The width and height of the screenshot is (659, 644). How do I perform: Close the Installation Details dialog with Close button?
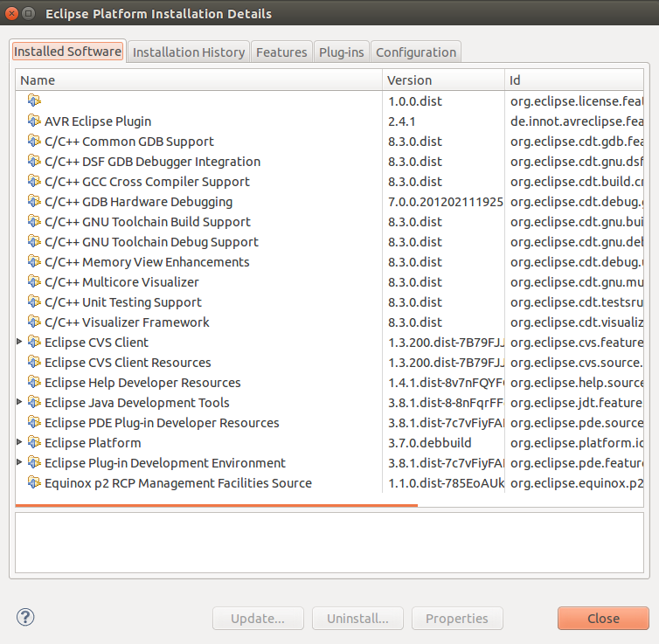tap(604, 619)
